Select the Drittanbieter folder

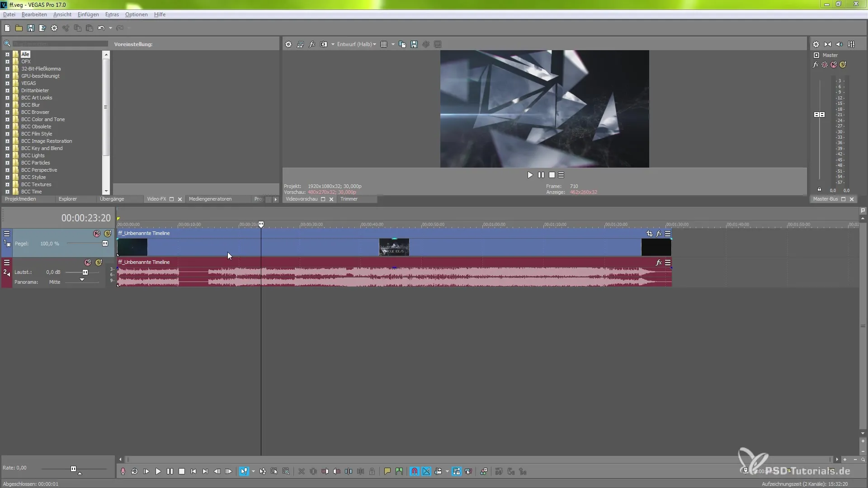(x=35, y=90)
